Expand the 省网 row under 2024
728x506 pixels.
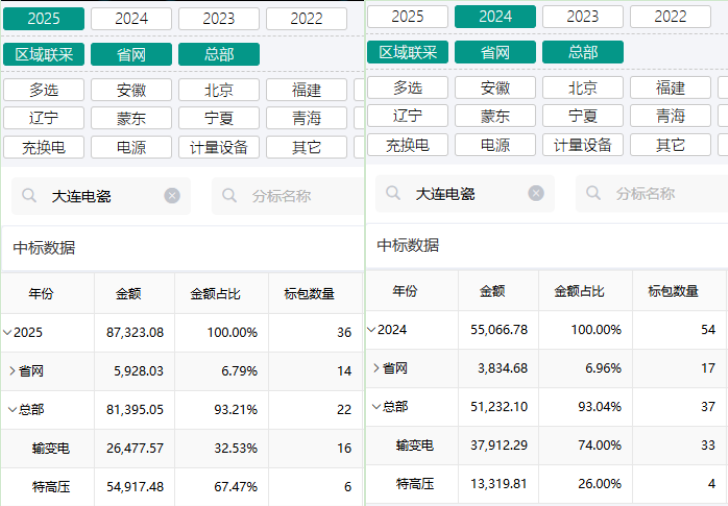tap(377, 368)
